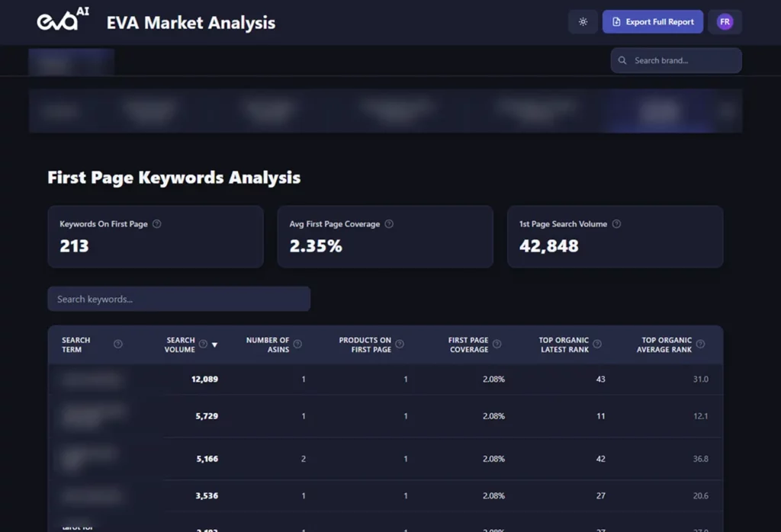
Task: Click the First Page Coverage column help icon
Action: [497, 345]
